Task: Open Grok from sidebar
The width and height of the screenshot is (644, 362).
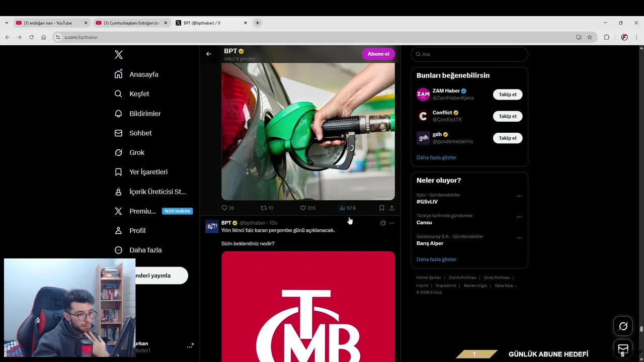Action: [x=129, y=152]
